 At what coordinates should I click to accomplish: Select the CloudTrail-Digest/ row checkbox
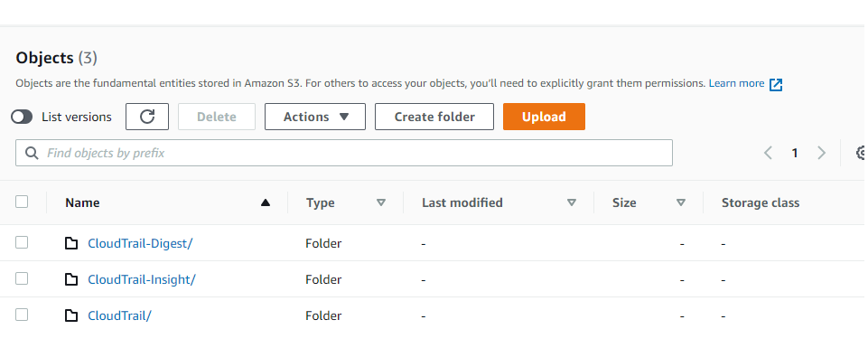pos(22,242)
